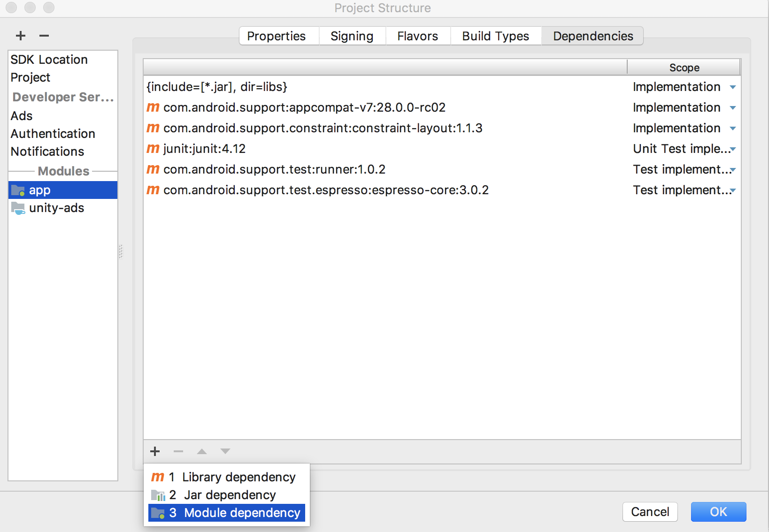Click maven icon beside appcompat-v7 dependency
769x532 pixels.
pyautogui.click(x=153, y=107)
